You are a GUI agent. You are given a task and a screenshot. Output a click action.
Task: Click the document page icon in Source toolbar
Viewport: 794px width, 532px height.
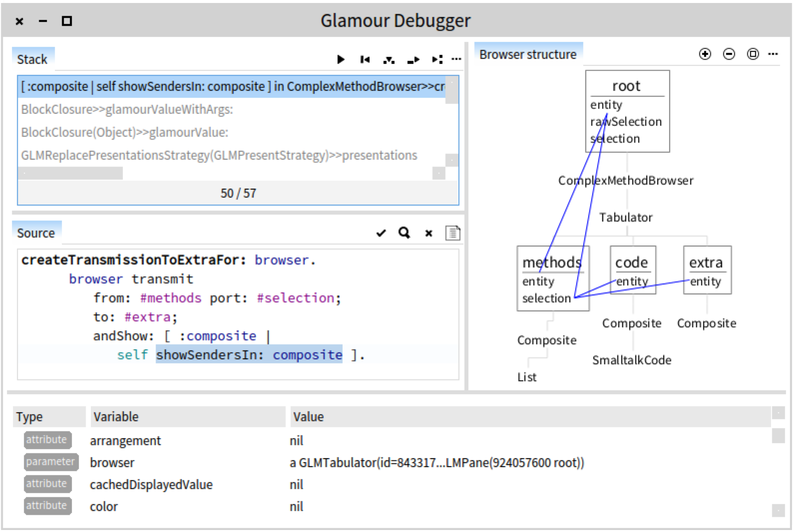point(452,233)
